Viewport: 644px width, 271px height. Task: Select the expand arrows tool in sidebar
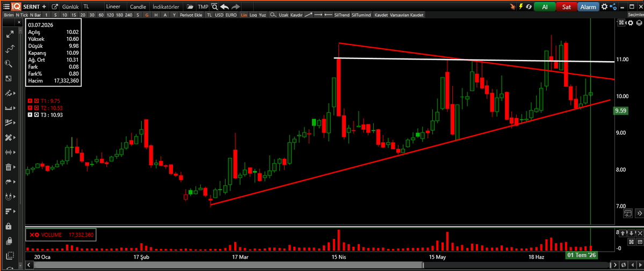tap(9, 34)
